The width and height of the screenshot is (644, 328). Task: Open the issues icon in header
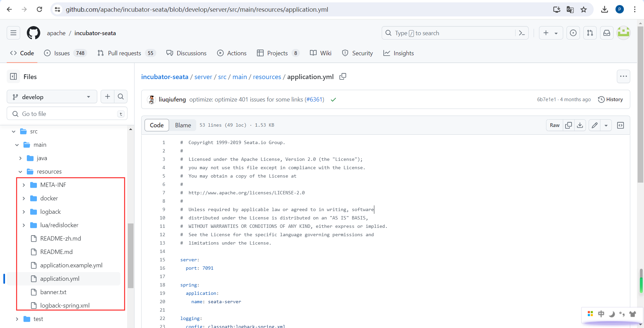point(573,33)
